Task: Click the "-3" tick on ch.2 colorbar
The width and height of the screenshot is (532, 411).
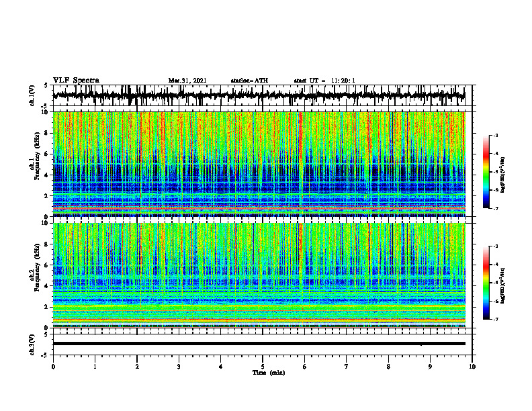Action: point(495,246)
